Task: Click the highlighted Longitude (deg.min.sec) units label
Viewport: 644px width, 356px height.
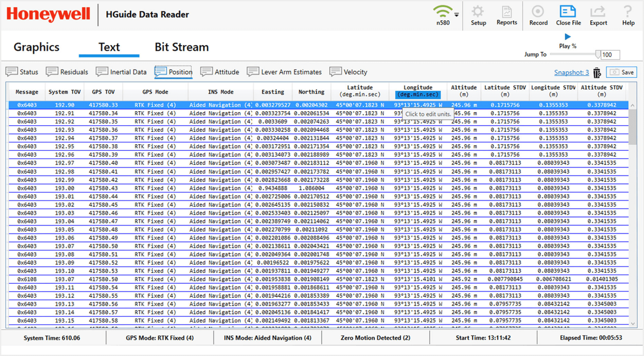Action: point(418,95)
